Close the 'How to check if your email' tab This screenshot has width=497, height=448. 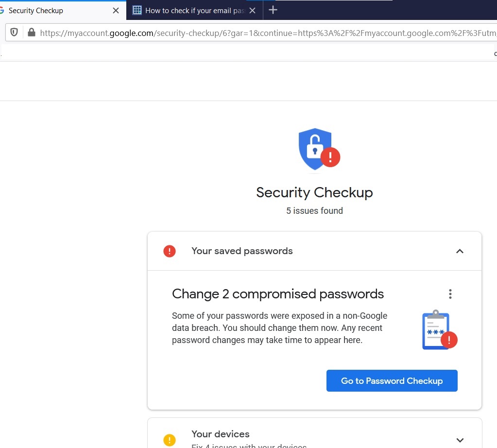[x=252, y=11]
